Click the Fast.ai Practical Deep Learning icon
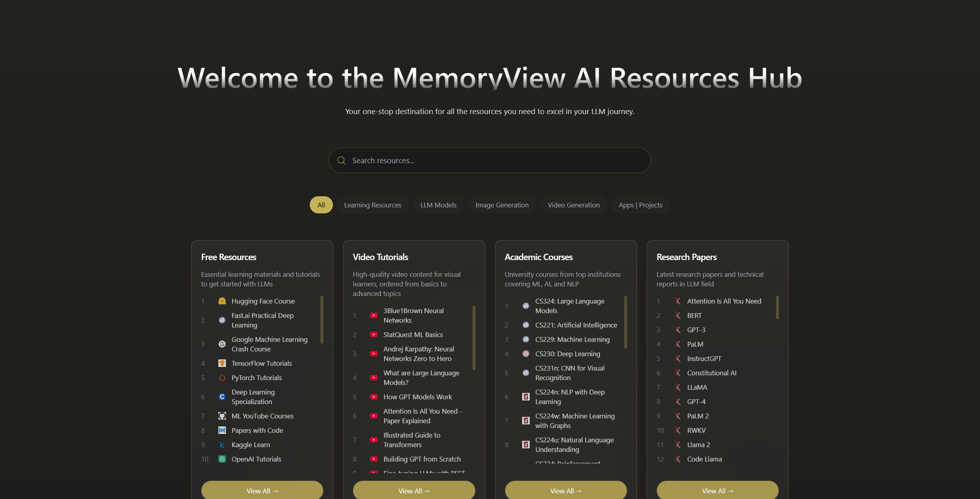980x499 pixels. coord(222,320)
